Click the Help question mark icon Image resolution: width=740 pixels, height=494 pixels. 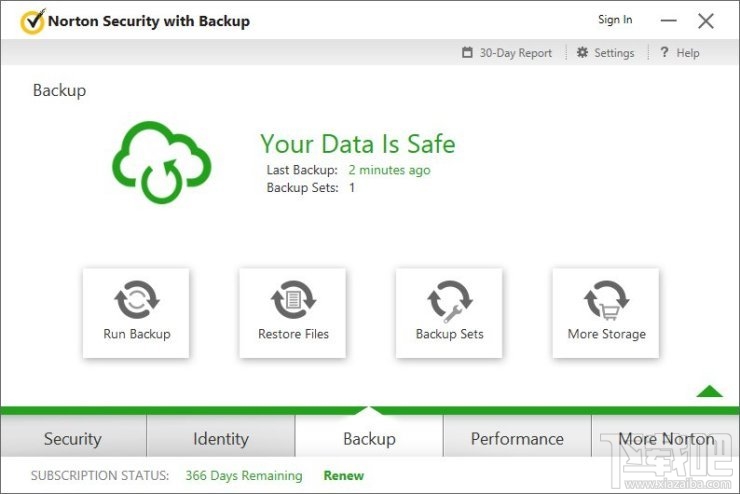[664, 52]
